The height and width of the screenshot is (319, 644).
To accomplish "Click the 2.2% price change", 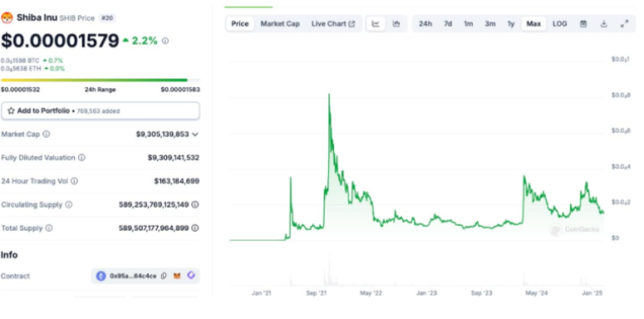I will pyautogui.click(x=140, y=41).
